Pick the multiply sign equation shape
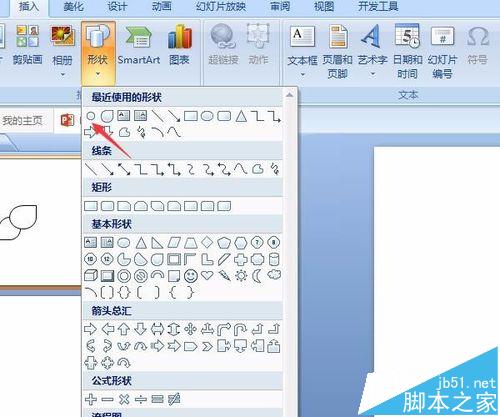This screenshot has height=417, width=500. pyautogui.click(x=124, y=399)
